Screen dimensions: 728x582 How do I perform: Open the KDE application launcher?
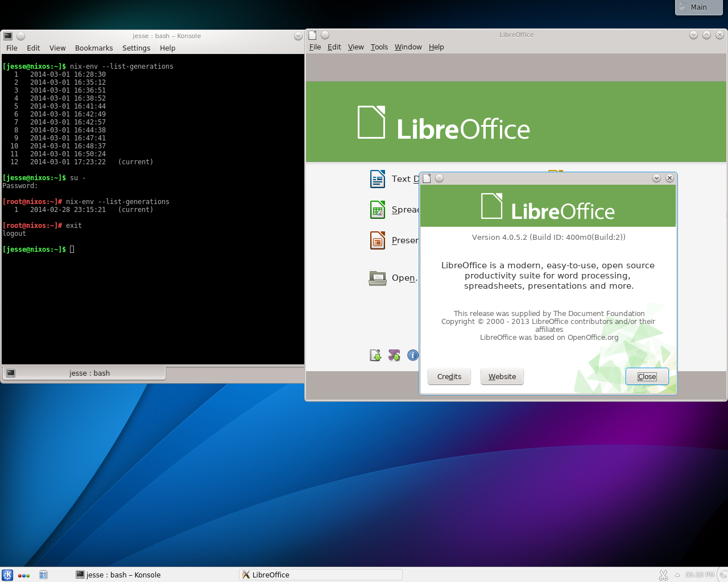[7, 575]
